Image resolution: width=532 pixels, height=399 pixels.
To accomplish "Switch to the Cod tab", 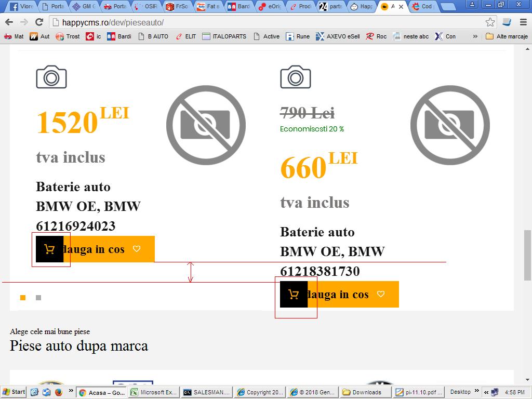I will point(423,6).
